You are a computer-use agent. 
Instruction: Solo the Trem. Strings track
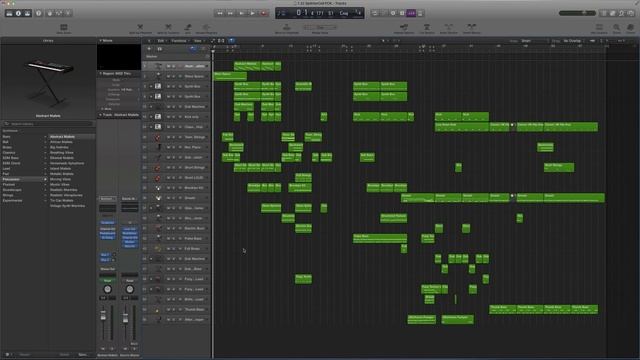pyautogui.click(x=174, y=137)
